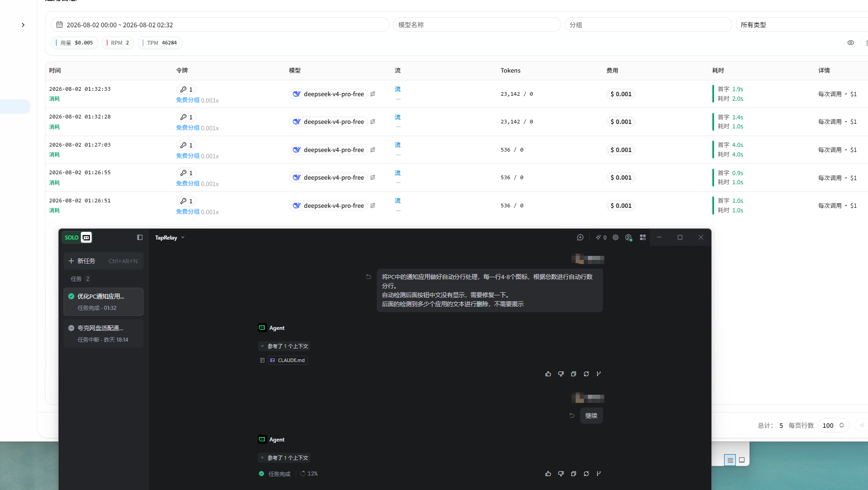Collapse the SOLO sidebar panel
Image resolution: width=868 pixels, height=490 pixels.
point(140,237)
